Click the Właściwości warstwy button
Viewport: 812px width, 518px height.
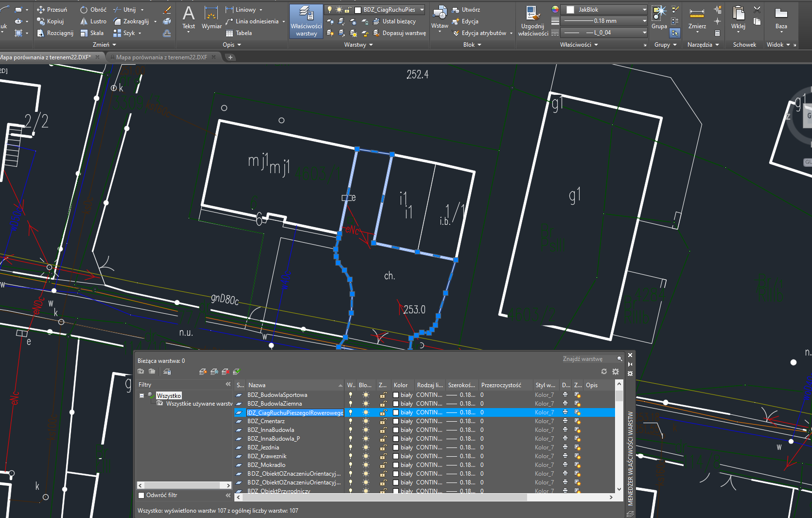(306, 21)
